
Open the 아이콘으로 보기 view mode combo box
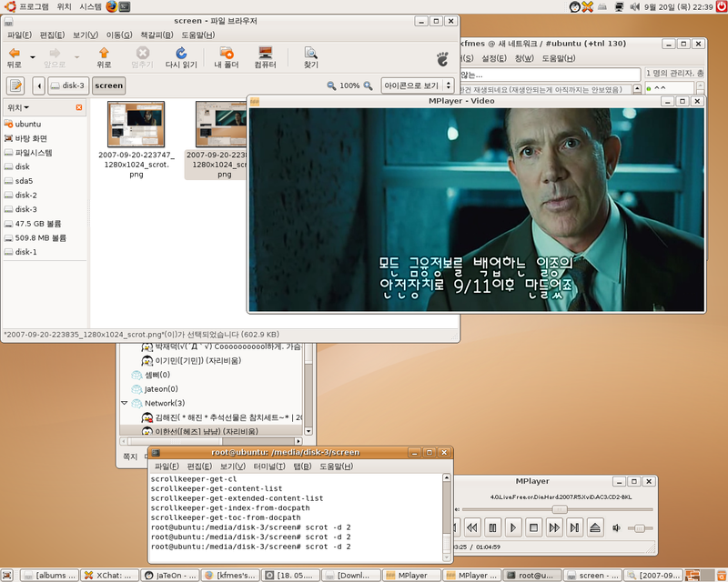pyautogui.click(x=418, y=85)
